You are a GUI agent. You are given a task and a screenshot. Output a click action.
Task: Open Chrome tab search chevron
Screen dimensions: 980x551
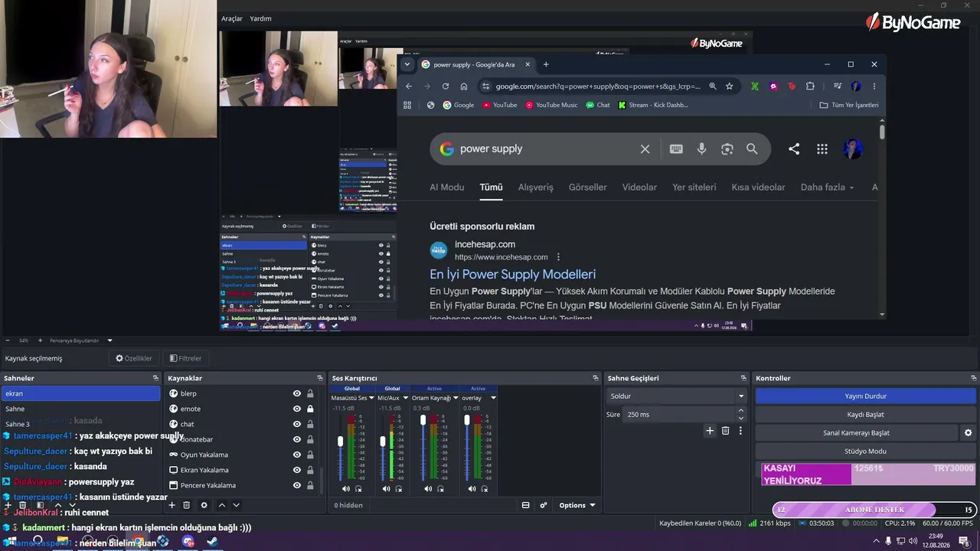point(407,64)
